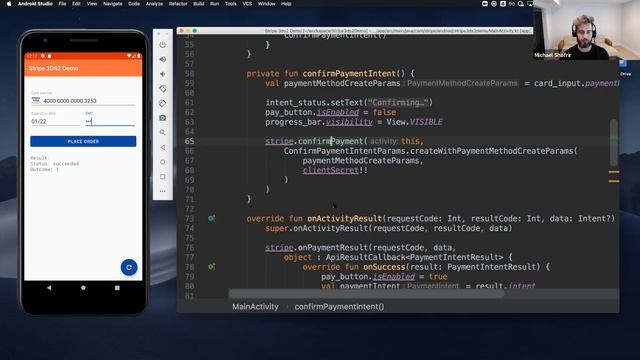Open the Navigate menu
640x360 pixels.
pyautogui.click(x=113, y=4)
